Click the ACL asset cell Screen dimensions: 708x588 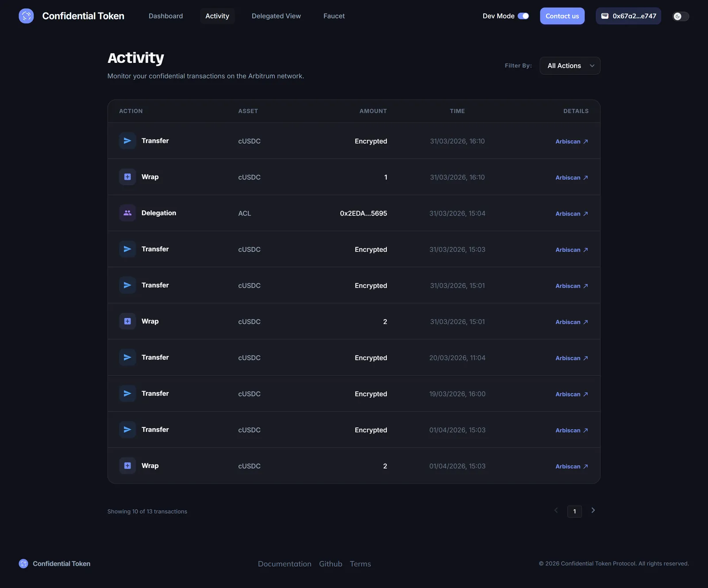pos(245,213)
